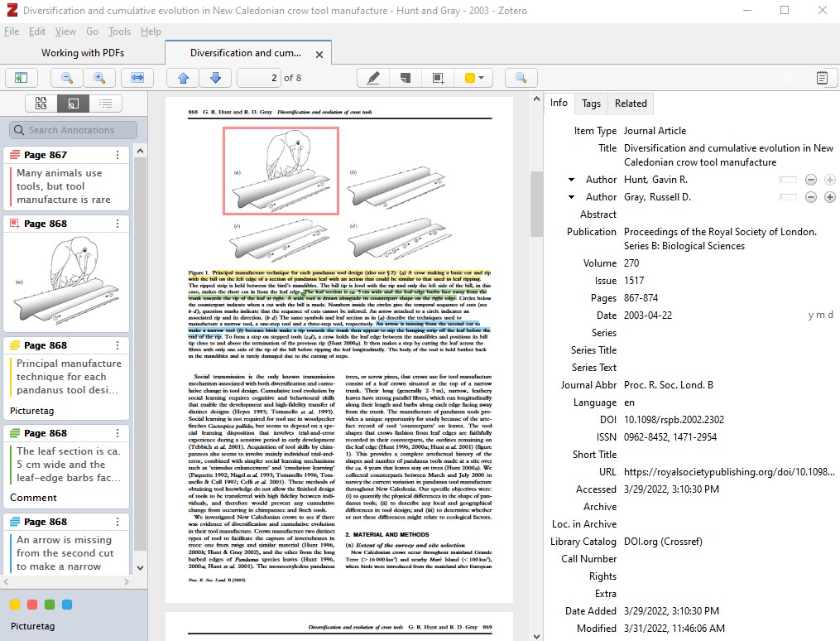Click Comment on leaf section annotation

33,498
